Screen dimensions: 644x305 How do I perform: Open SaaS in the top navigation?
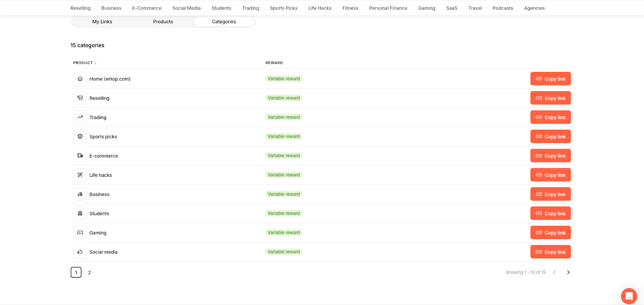pyautogui.click(x=452, y=8)
